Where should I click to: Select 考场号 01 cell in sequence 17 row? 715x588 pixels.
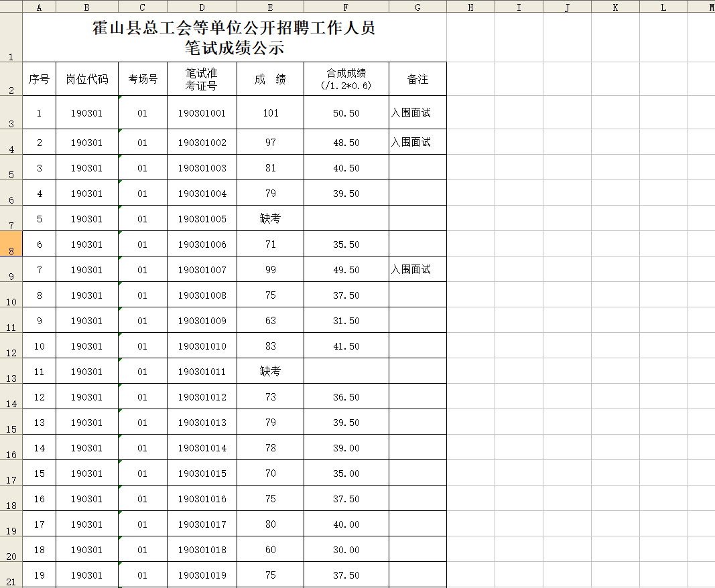pyautogui.click(x=143, y=524)
